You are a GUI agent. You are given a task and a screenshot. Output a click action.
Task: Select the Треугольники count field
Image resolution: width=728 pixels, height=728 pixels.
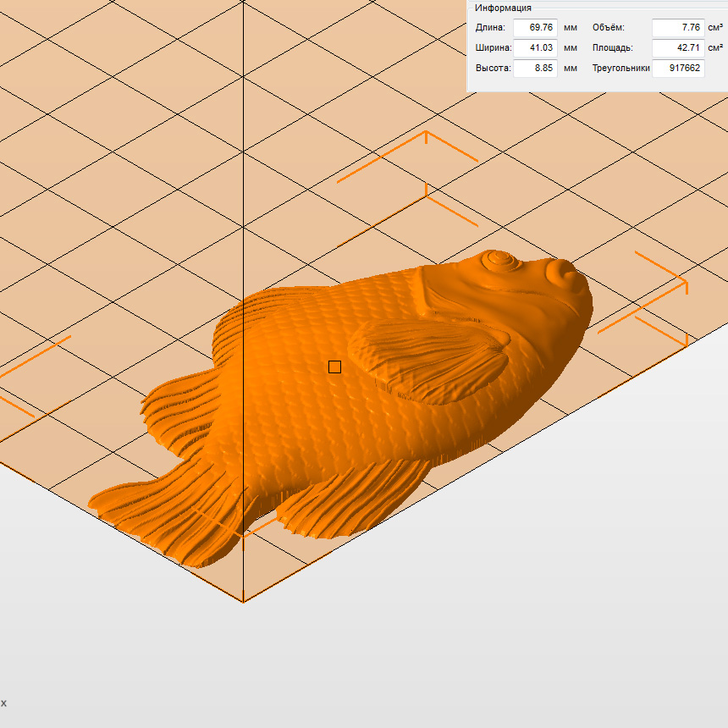(x=678, y=68)
